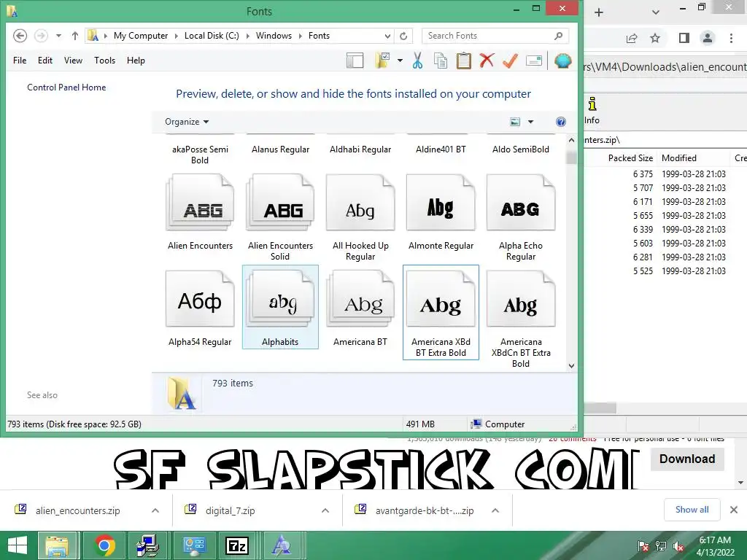Open the Organize dropdown
The width and height of the screenshot is (747, 560).
pyautogui.click(x=187, y=122)
